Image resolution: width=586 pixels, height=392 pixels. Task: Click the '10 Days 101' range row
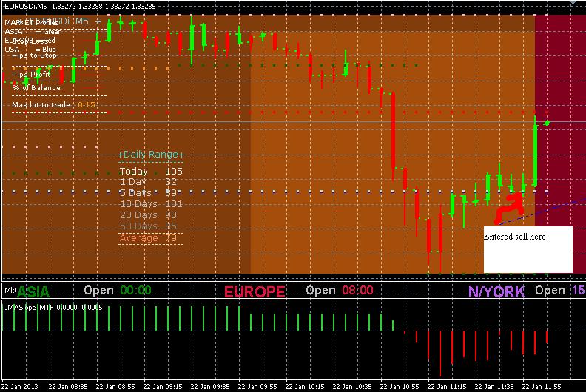151,203
